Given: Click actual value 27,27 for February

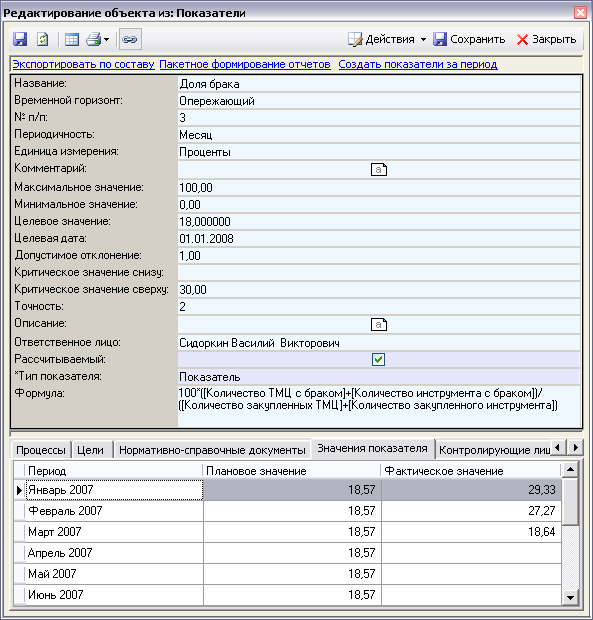Looking at the screenshot, I should pos(471,511).
